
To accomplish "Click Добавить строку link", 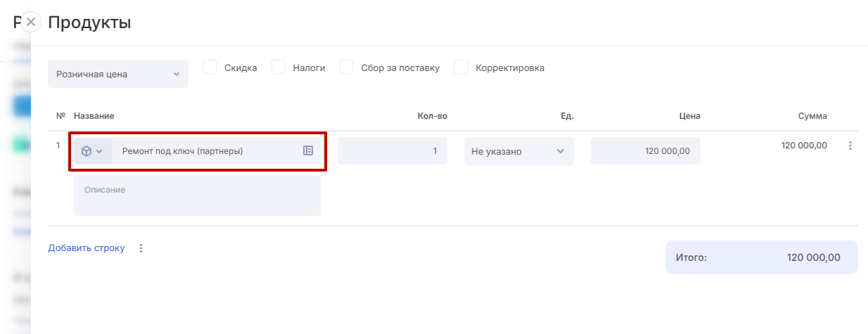I will click(86, 248).
